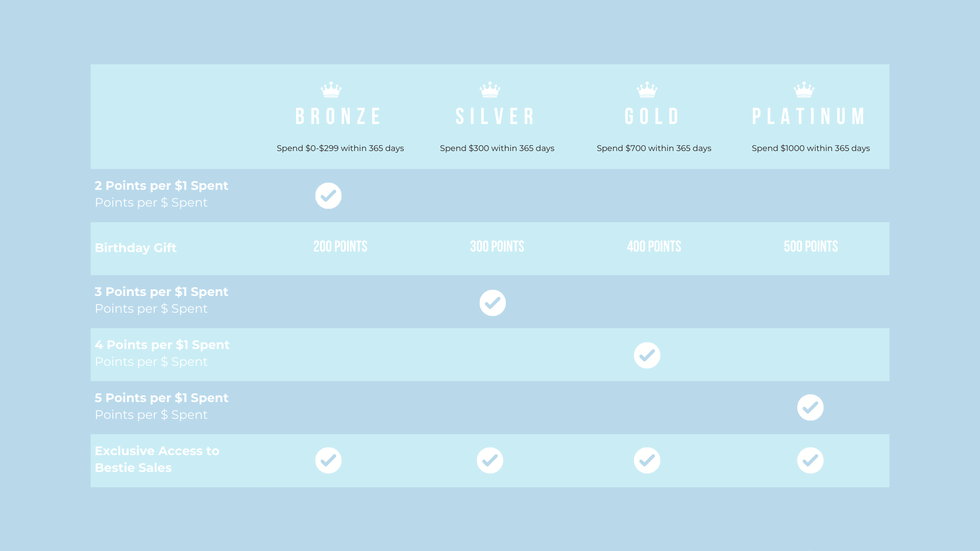Click Bronze checkmark in Exclusive Access row

point(328,461)
